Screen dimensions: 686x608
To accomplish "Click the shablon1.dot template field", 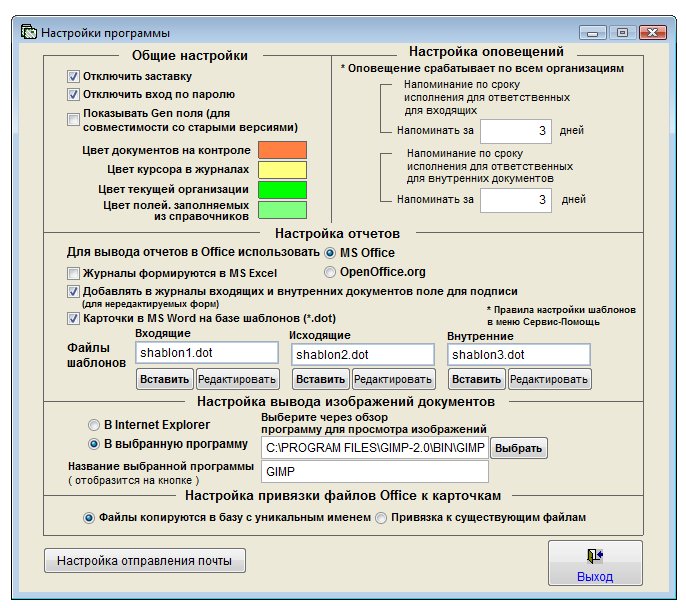I will point(207,353).
